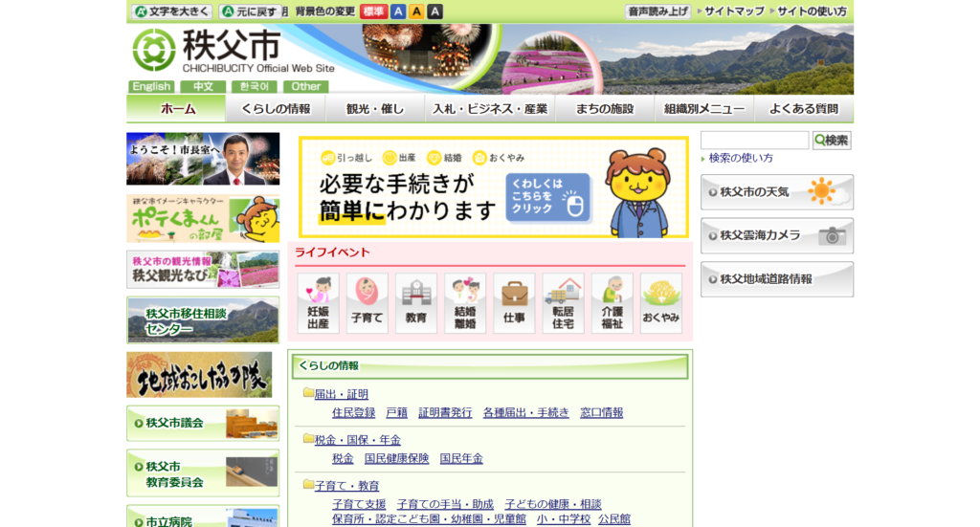Image resolution: width=980 pixels, height=527 pixels.
Task: Select the 教育 school building icon
Action: point(415,303)
